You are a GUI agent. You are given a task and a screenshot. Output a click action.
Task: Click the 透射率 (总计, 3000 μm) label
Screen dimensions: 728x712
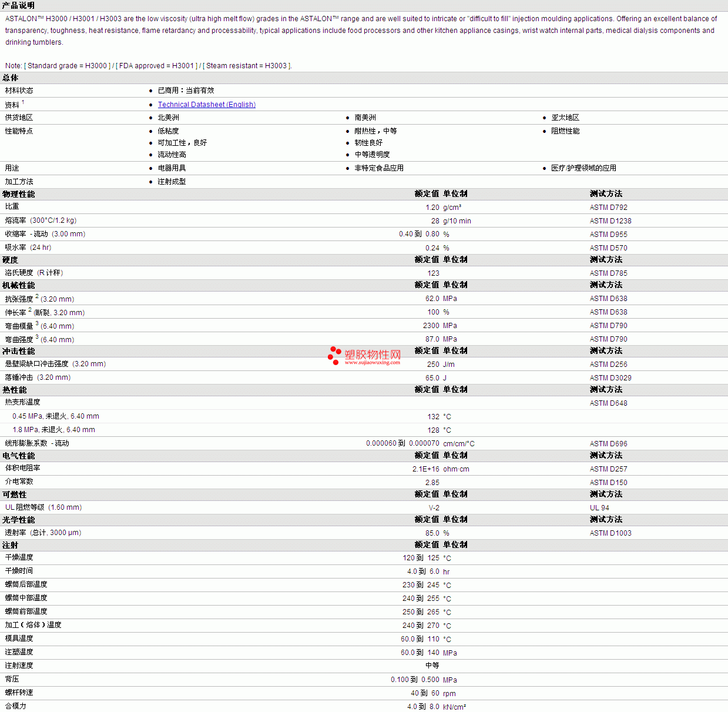tap(43, 533)
